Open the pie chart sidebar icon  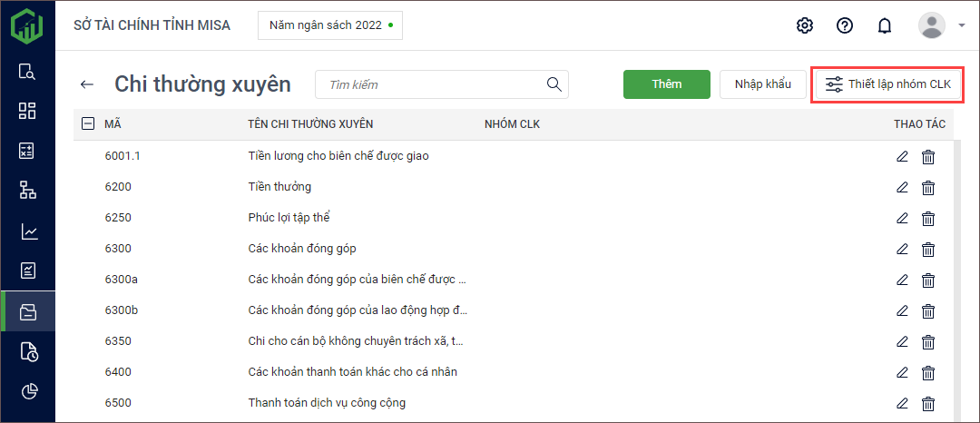tap(28, 391)
